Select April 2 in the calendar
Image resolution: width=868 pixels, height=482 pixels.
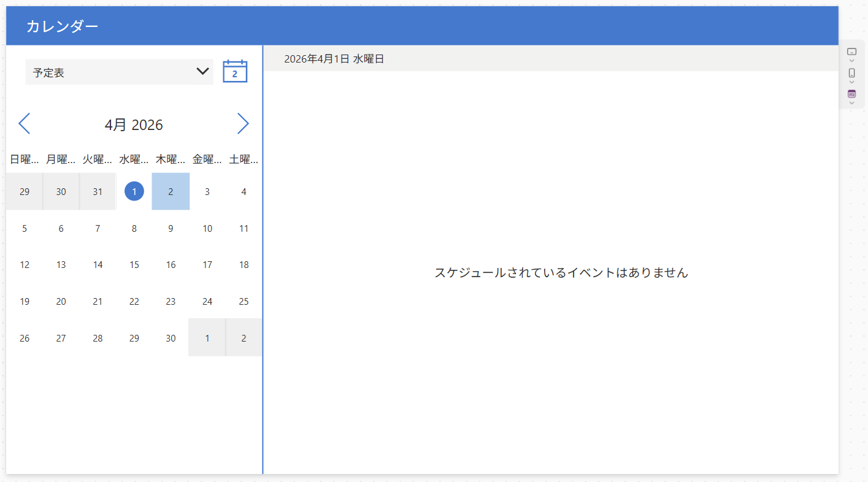[171, 191]
